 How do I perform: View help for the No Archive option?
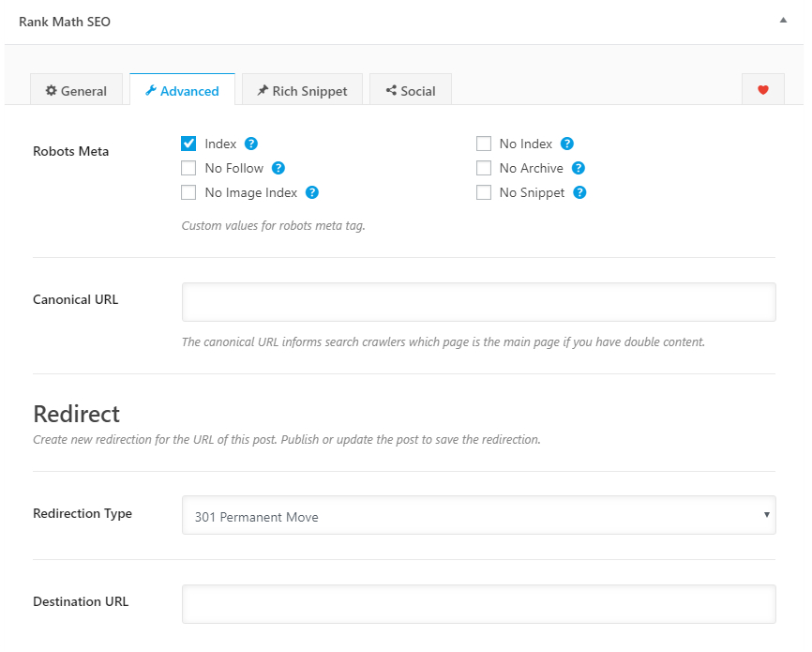coord(578,168)
